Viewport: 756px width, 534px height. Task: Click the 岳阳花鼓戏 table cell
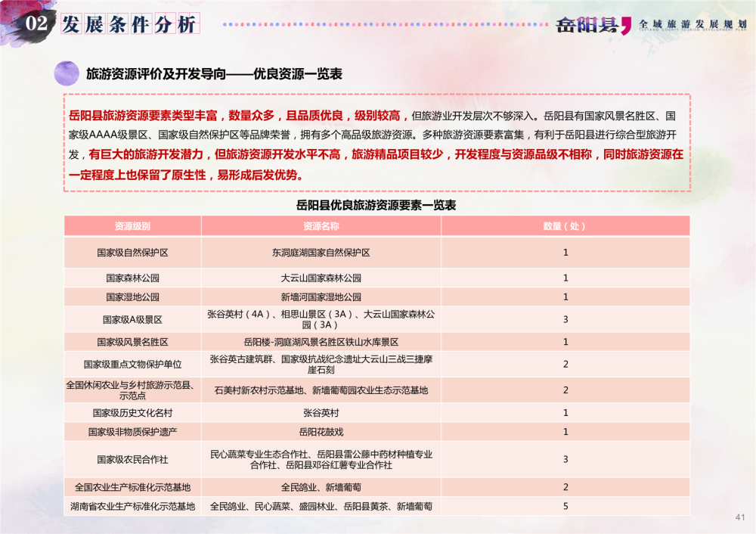click(321, 432)
